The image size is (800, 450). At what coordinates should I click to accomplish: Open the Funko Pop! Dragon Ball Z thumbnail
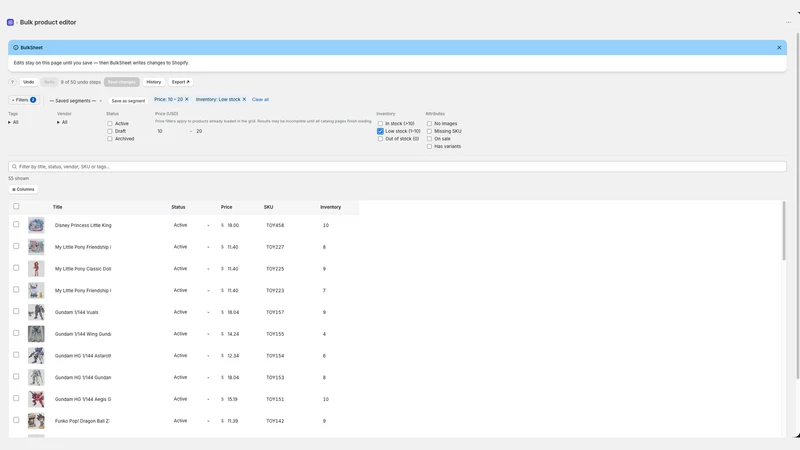(x=36, y=421)
